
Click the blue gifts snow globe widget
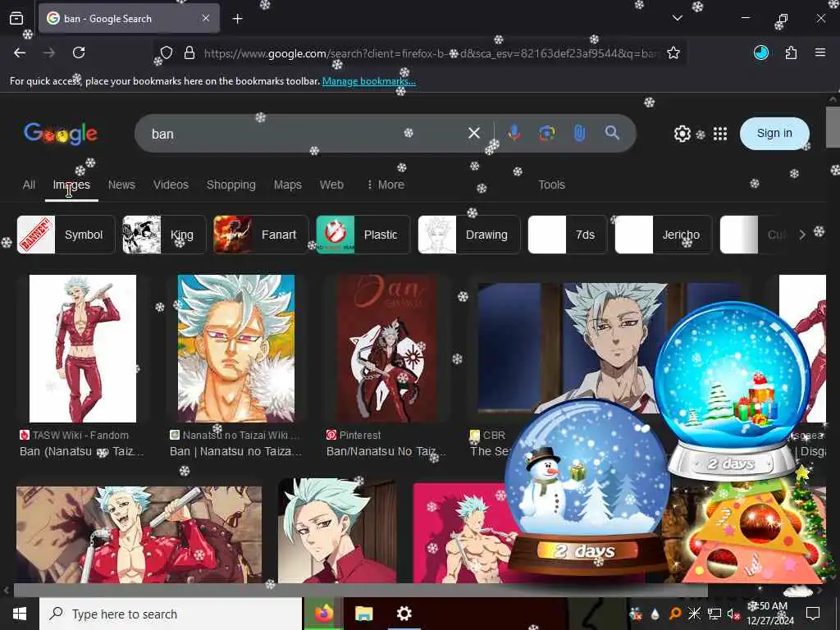tap(732, 391)
